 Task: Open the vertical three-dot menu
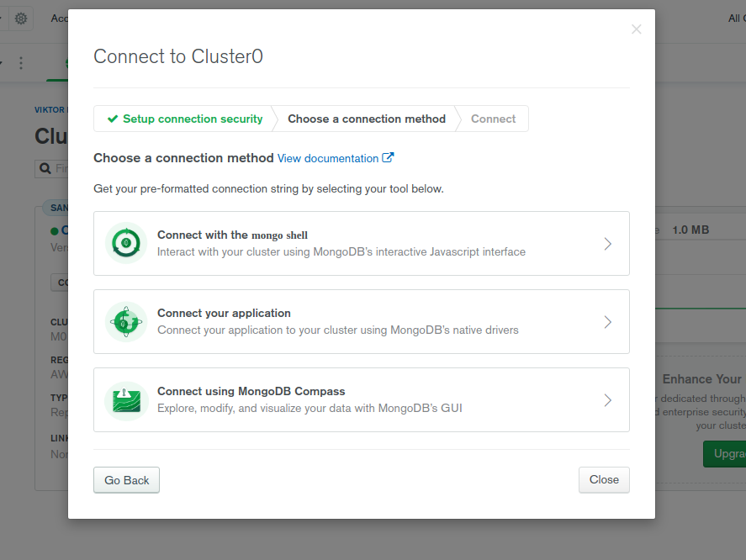pyautogui.click(x=21, y=63)
